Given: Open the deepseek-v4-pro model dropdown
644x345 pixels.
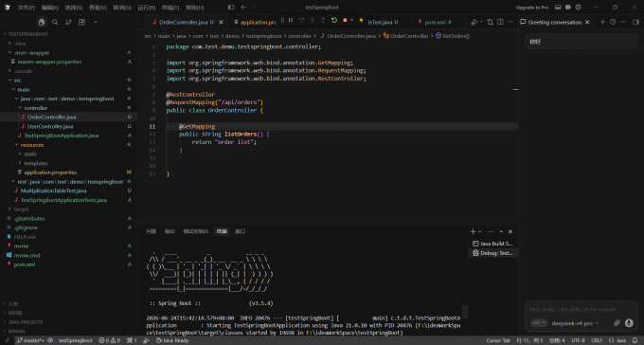Looking at the screenshot, I should coord(575,323).
